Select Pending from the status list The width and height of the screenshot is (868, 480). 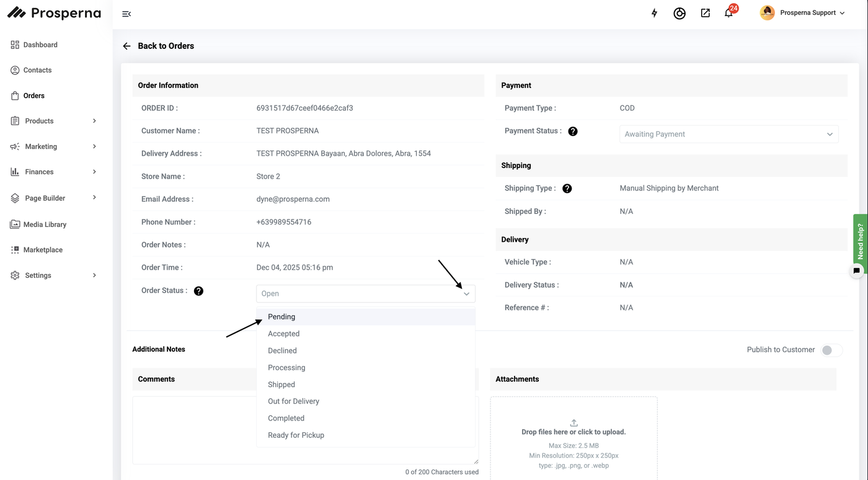281,317
